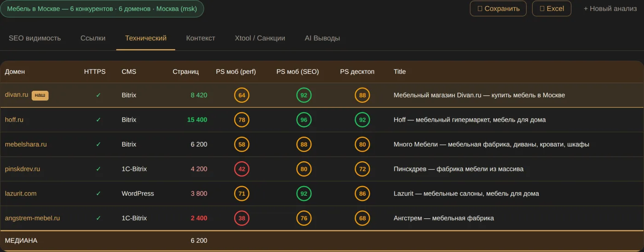Click the Страниц column header
Viewport: 644px width, 252px height.
[x=186, y=72]
